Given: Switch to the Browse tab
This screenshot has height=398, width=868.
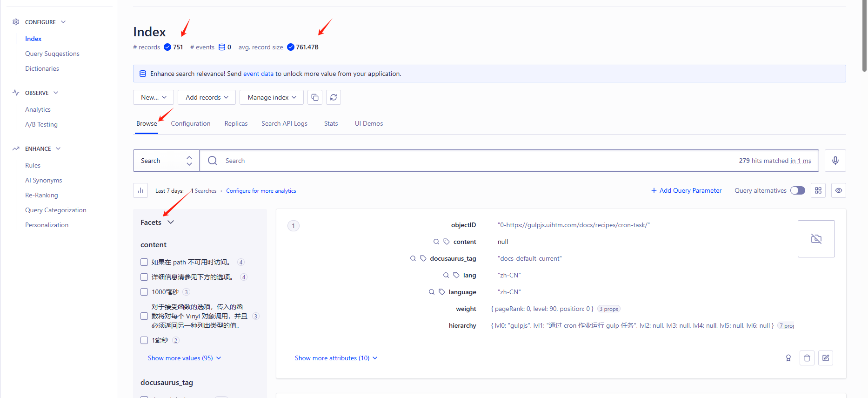Looking at the screenshot, I should pyautogui.click(x=147, y=123).
